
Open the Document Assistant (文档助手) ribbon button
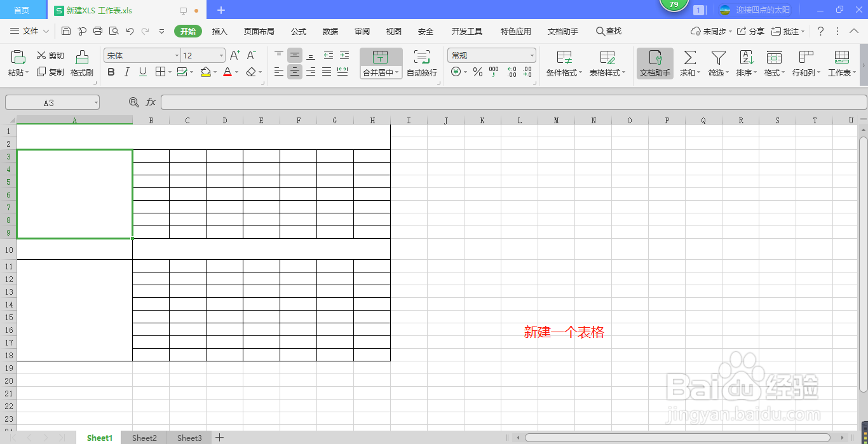(655, 64)
